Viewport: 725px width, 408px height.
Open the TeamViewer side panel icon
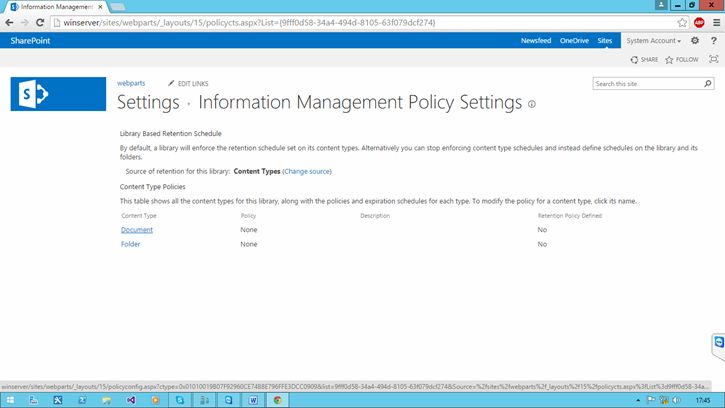[719, 342]
